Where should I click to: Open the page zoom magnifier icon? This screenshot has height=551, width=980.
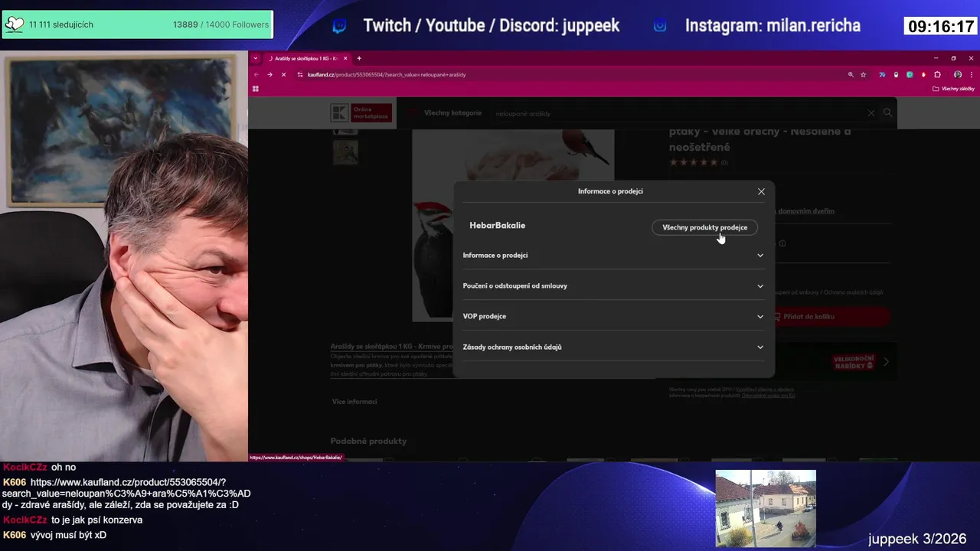click(851, 74)
